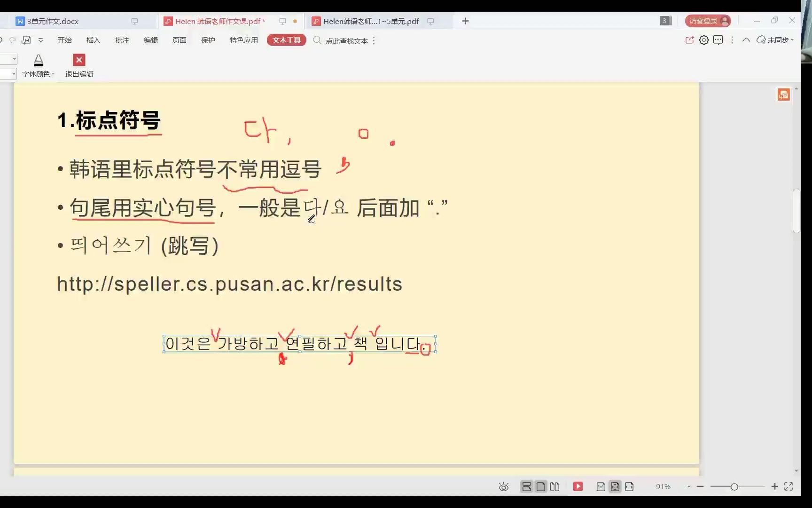Open the font name dropdown
This screenshot has width=812, height=508.
[14, 59]
